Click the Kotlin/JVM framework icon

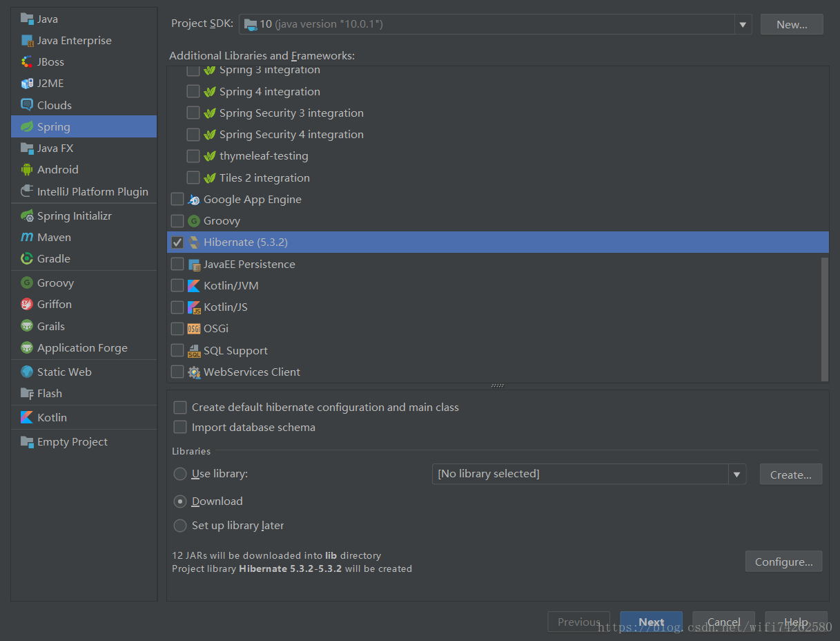[x=194, y=285]
